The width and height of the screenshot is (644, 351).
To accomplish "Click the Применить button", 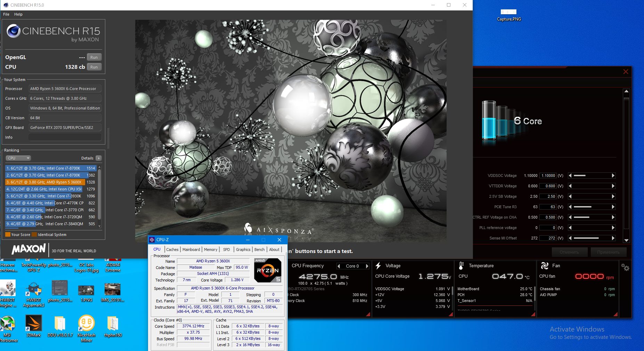I will click(x=608, y=252).
